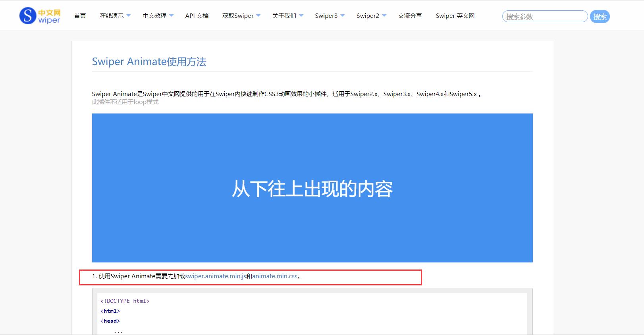This screenshot has width=644, height=335.
Task: Open the 关于我们 menu
Action: click(x=284, y=16)
